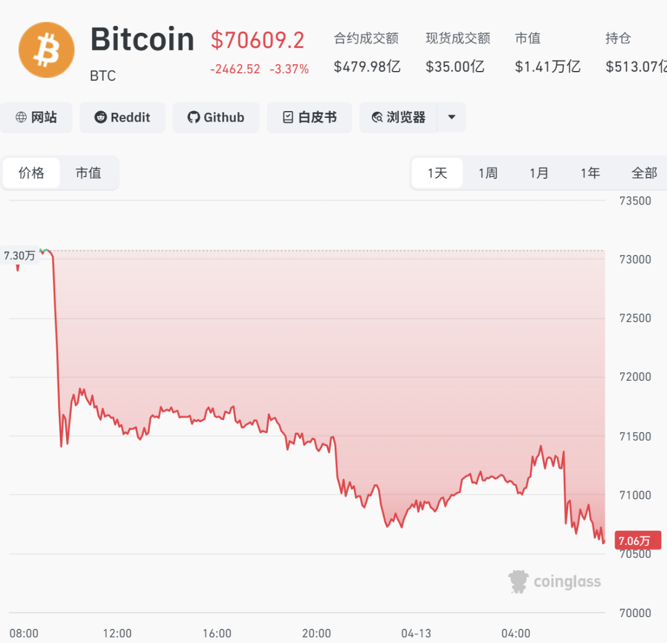667x643 pixels.
Task: Select the 1天 time range
Action: (437, 173)
